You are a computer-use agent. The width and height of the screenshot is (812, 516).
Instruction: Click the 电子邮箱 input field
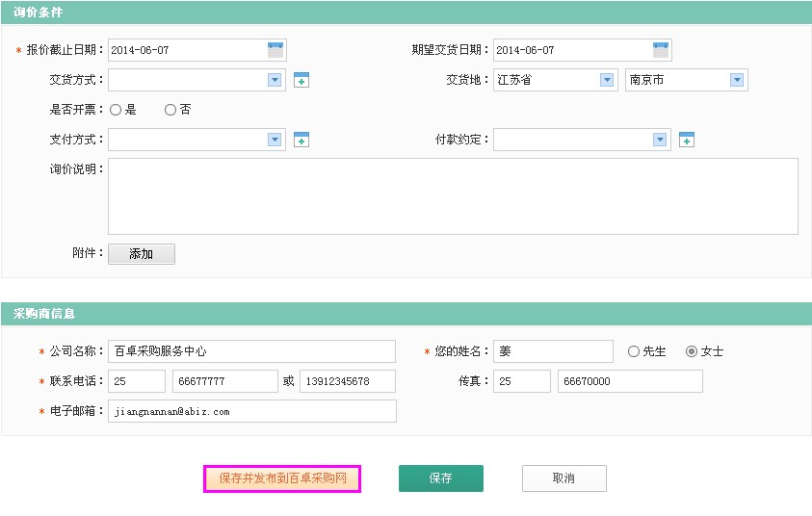(251, 411)
